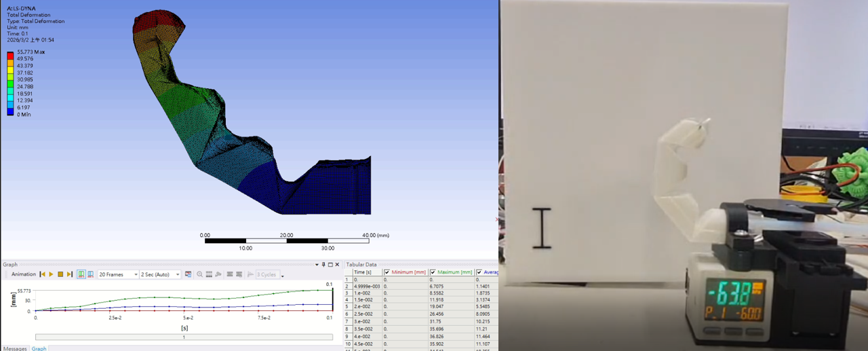Click the black time marker at 0.1 s
This screenshot has width=868, height=351.
(x=332, y=299)
